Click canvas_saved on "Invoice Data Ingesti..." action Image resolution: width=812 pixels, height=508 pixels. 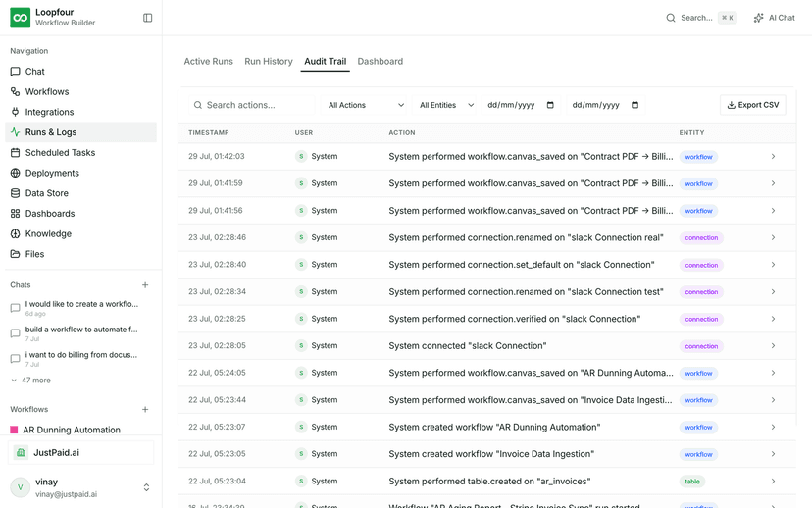click(x=531, y=400)
